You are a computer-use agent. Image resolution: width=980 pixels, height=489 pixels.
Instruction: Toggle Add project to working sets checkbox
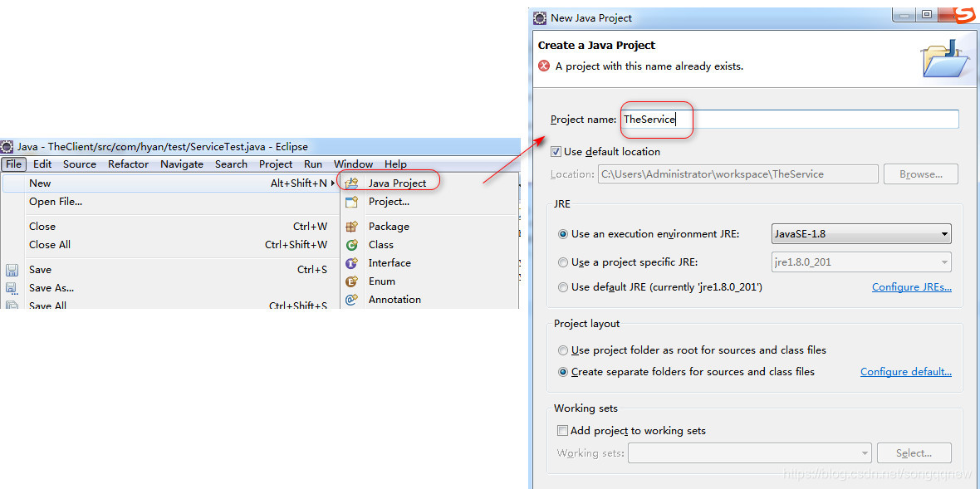coord(562,430)
